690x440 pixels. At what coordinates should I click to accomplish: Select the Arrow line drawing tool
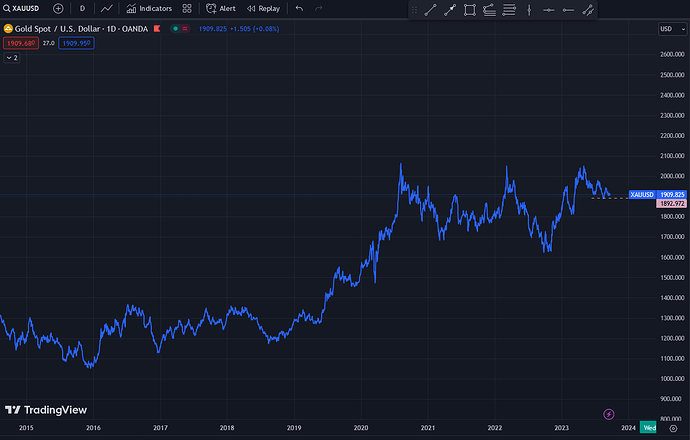click(x=450, y=10)
